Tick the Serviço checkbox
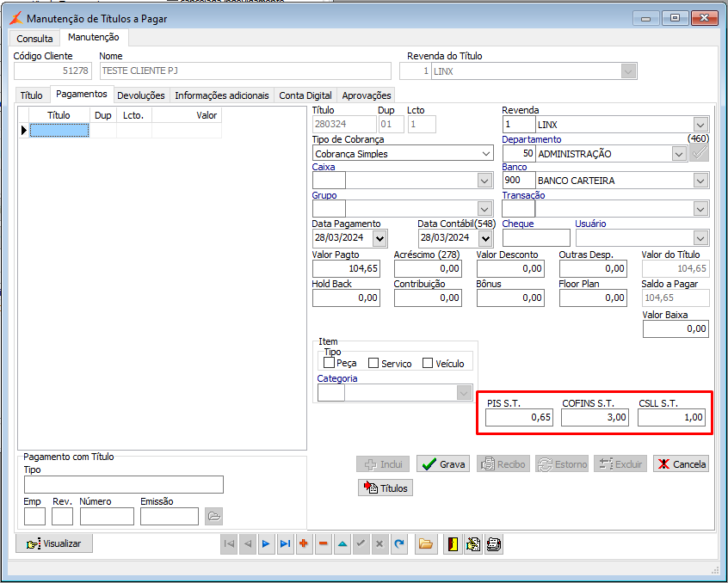Screen dimensions: 728x583 click(x=373, y=363)
